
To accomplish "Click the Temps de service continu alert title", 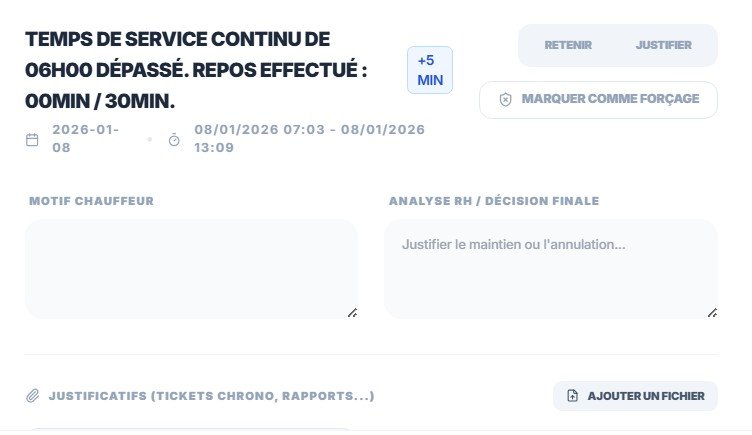I will tap(196, 69).
